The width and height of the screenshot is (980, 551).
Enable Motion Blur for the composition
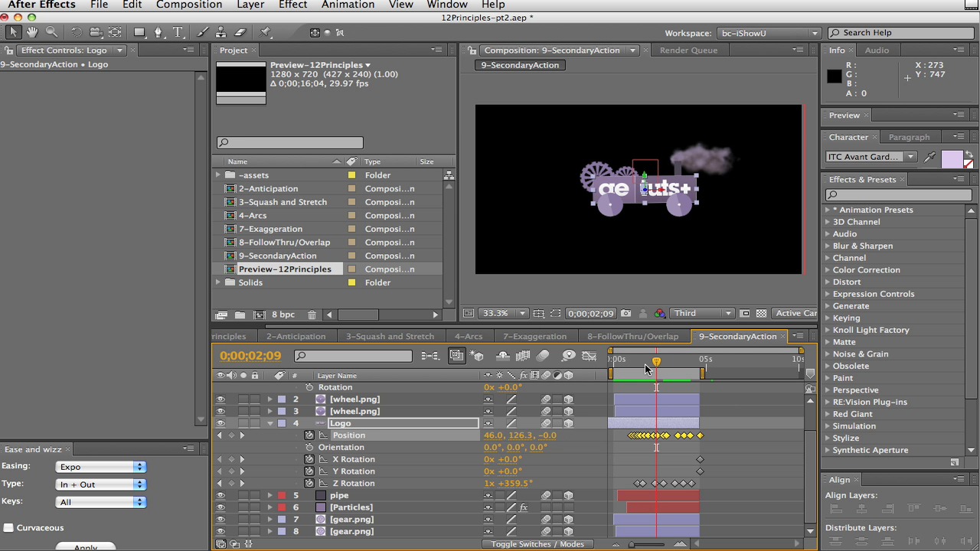(543, 356)
